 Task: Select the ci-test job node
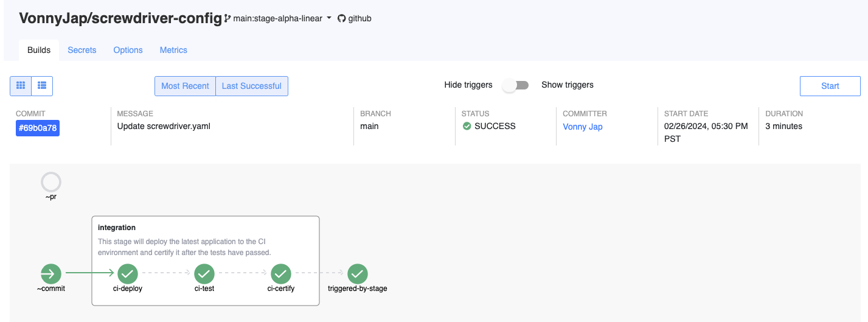tap(204, 274)
